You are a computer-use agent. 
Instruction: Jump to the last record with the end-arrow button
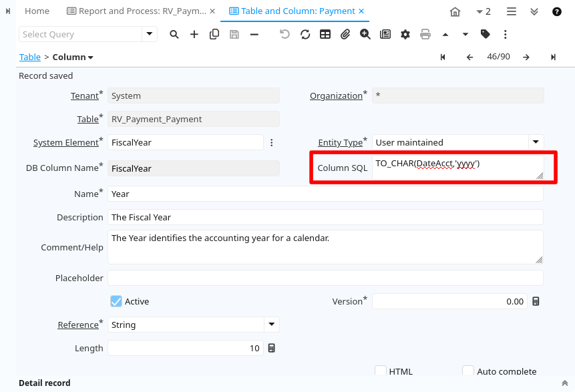coord(554,57)
